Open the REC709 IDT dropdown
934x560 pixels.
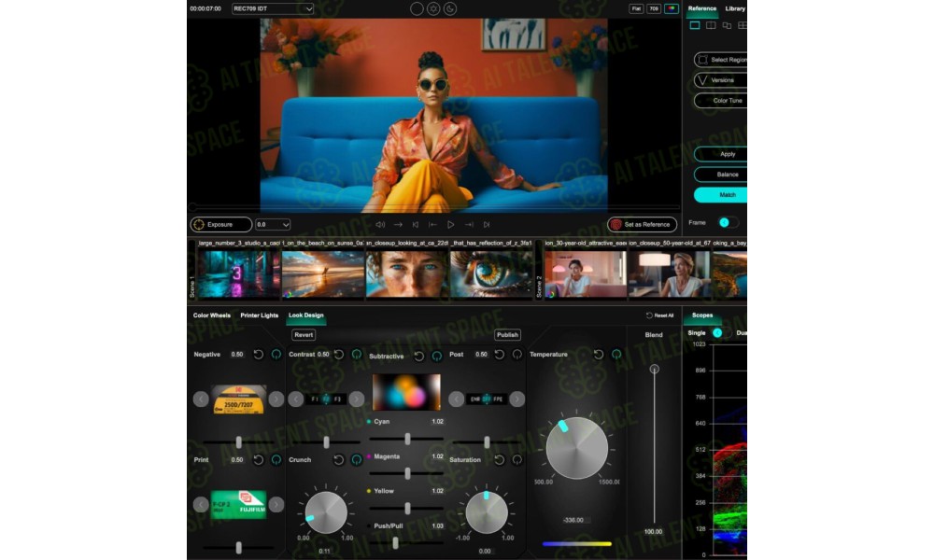(272, 9)
